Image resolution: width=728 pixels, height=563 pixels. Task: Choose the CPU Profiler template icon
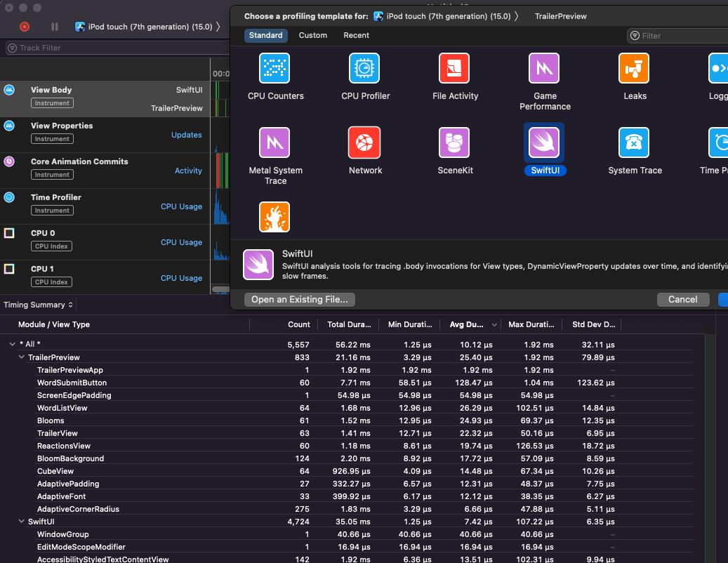(x=364, y=68)
